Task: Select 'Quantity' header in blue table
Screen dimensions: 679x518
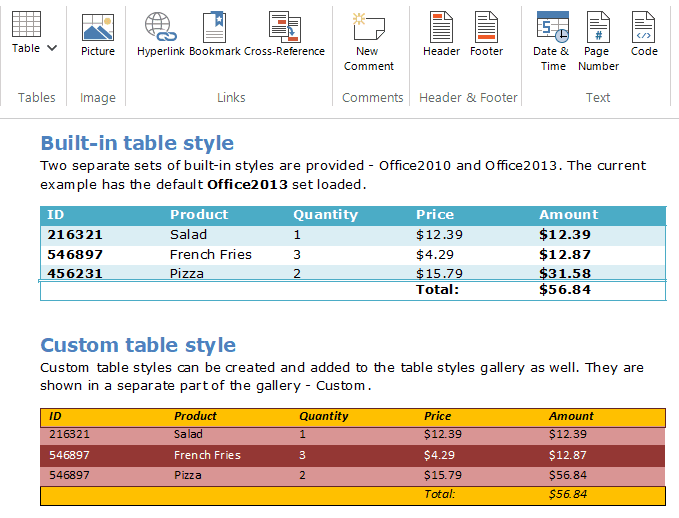Action: (326, 215)
